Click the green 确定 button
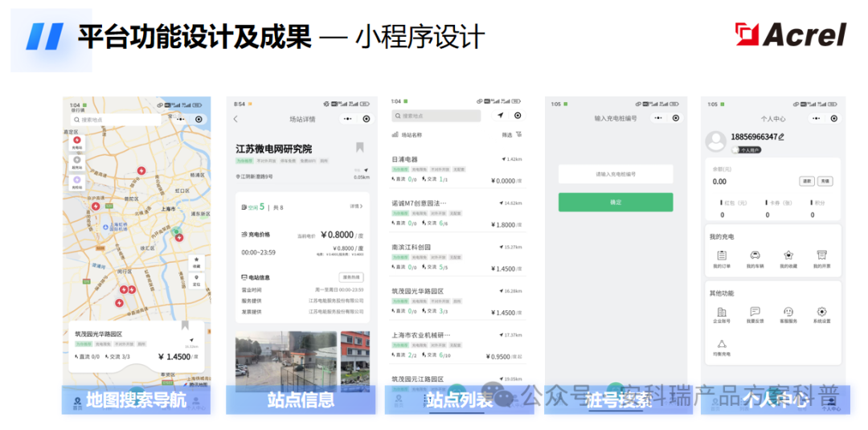868x430 pixels. [616, 202]
